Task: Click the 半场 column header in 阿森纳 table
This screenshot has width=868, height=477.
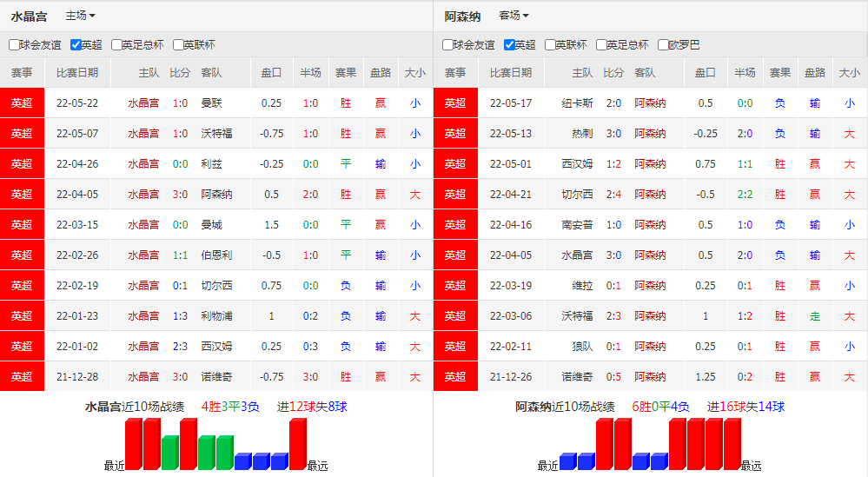Action: pyautogui.click(x=745, y=73)
